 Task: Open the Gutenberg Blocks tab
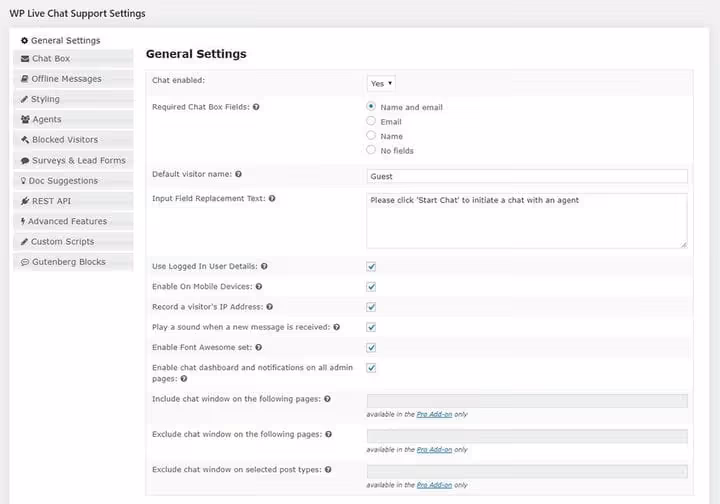pos(73,262)
